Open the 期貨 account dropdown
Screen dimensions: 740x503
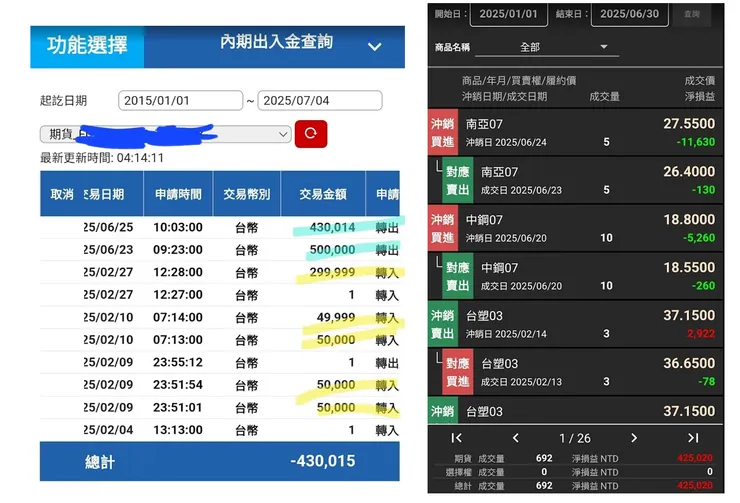(165, 134)
